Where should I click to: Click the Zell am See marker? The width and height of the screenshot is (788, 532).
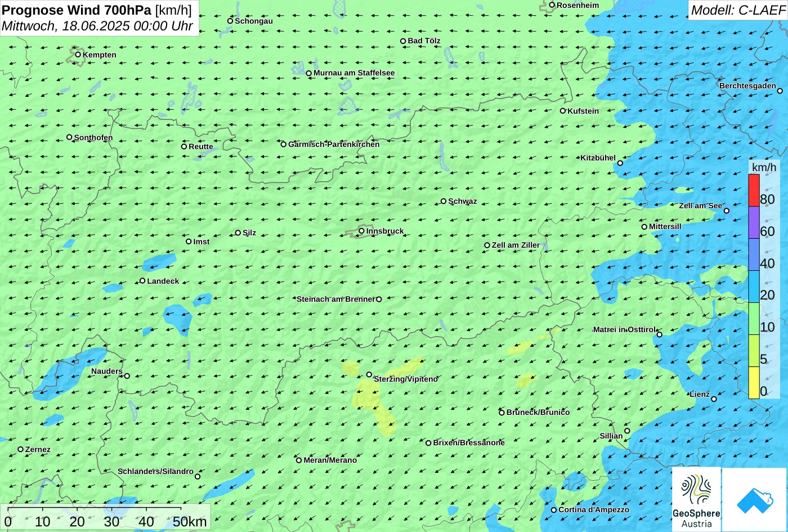click(x=727, y=211)
